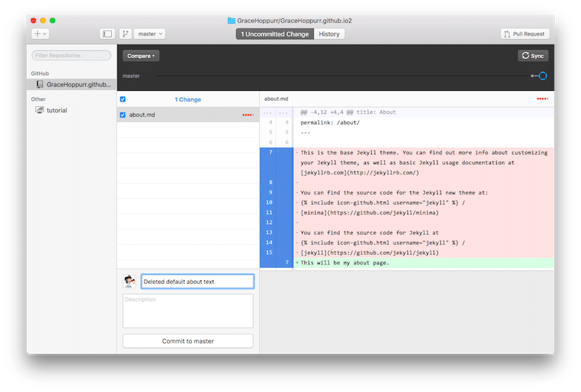Select the tutorial repository computer icon

[x=40, y=110]
